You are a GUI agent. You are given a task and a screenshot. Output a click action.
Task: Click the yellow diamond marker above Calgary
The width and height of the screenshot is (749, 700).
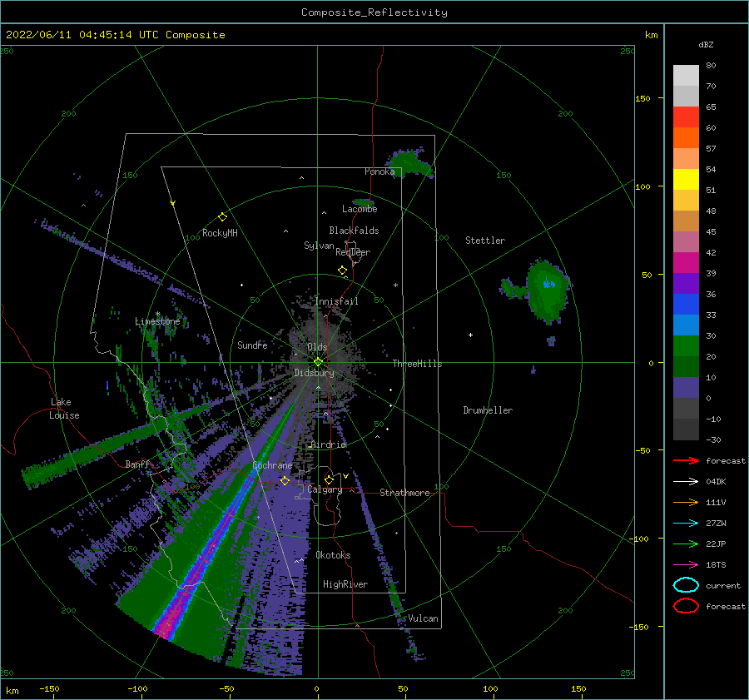tap(329, 479)
